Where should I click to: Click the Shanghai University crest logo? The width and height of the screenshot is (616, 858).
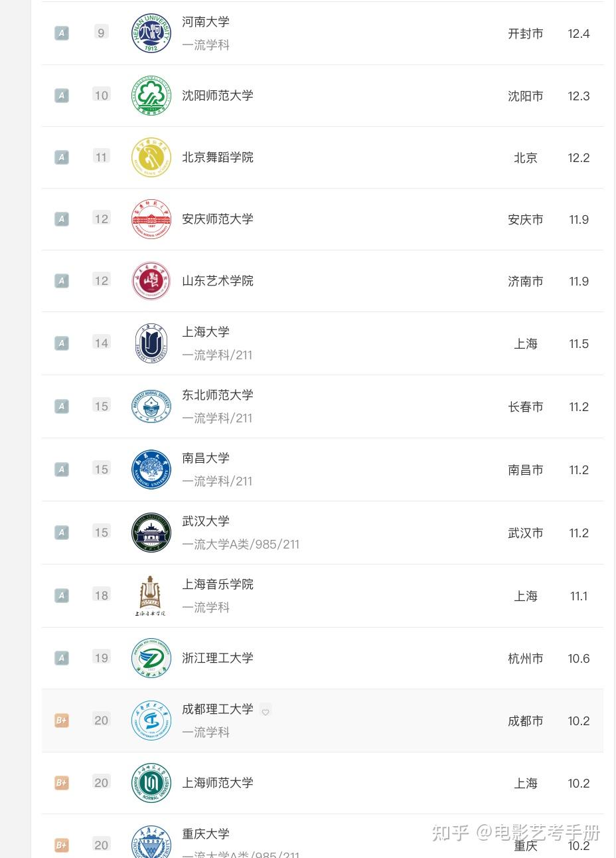click(151, 343)
